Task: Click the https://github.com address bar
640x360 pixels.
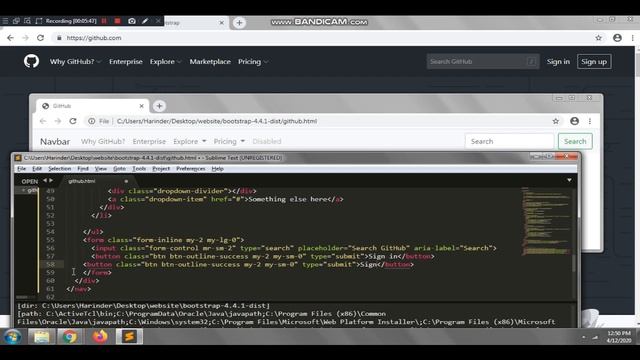Action: point(322,38)
